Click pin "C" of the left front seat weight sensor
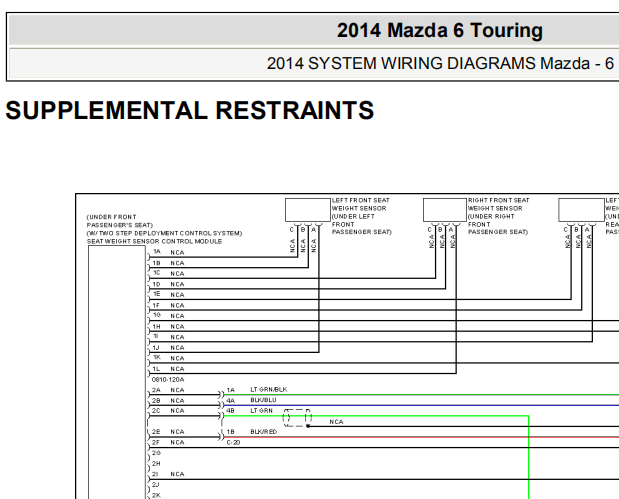This screenshot has width=619, height=499. click(292, 229)
